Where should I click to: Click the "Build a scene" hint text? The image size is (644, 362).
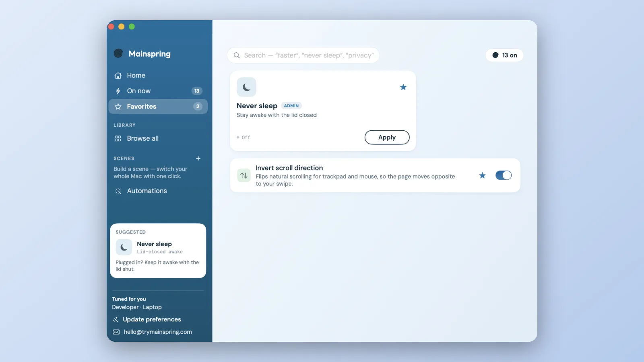coord(151,173)
